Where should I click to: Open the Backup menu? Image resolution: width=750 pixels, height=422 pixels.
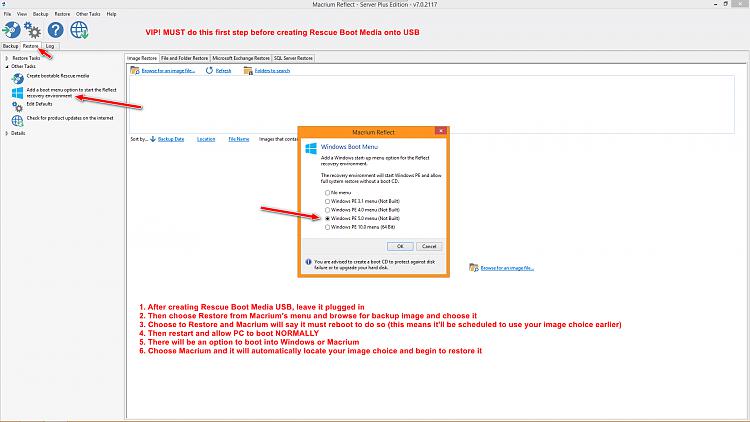click(x=41, y=14)
